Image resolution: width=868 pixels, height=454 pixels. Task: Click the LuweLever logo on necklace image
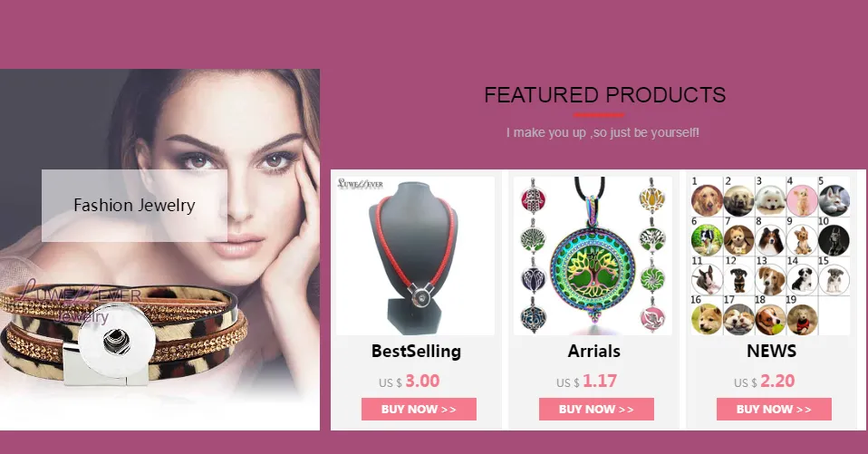[x=361, y=184]
